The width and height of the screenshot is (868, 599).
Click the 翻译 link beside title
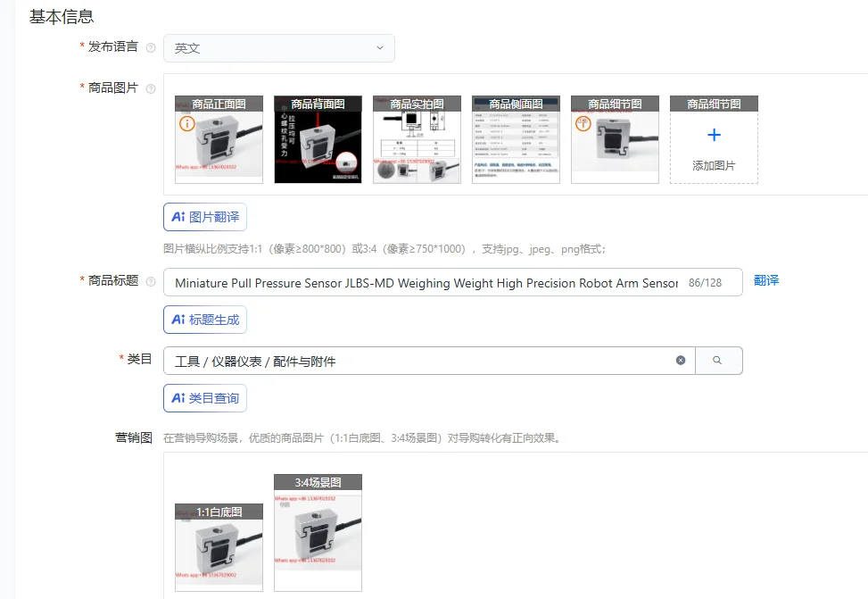766,280
